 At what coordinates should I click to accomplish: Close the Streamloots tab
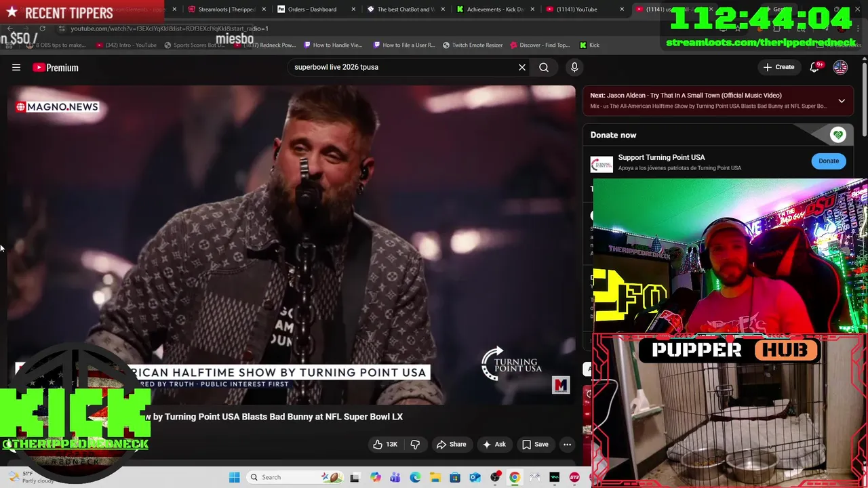coord(264,9)
